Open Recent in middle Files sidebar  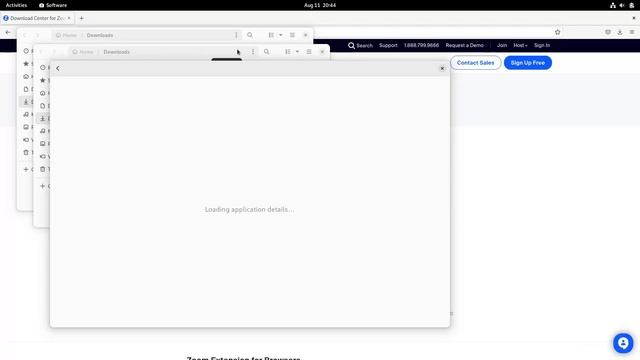coord(44,68)
